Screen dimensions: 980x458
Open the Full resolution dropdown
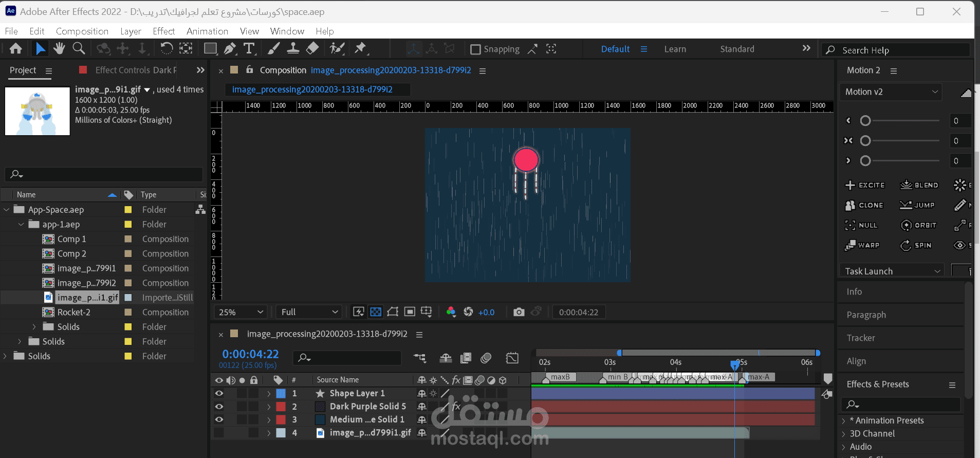point(309,312)
